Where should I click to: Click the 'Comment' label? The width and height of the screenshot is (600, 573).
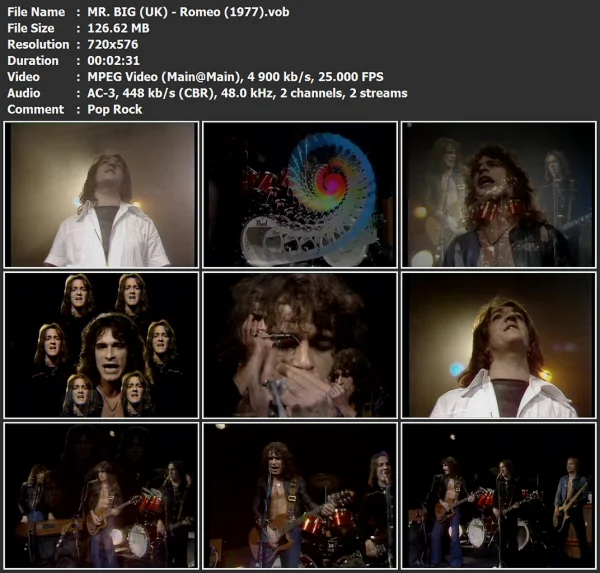[36, 109]
